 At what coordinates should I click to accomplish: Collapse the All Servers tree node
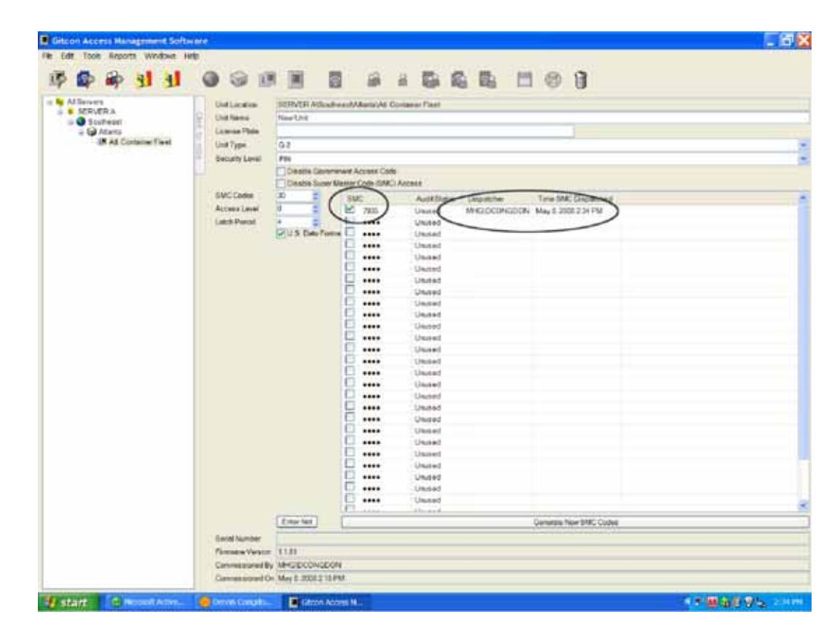tap(50, 102)
